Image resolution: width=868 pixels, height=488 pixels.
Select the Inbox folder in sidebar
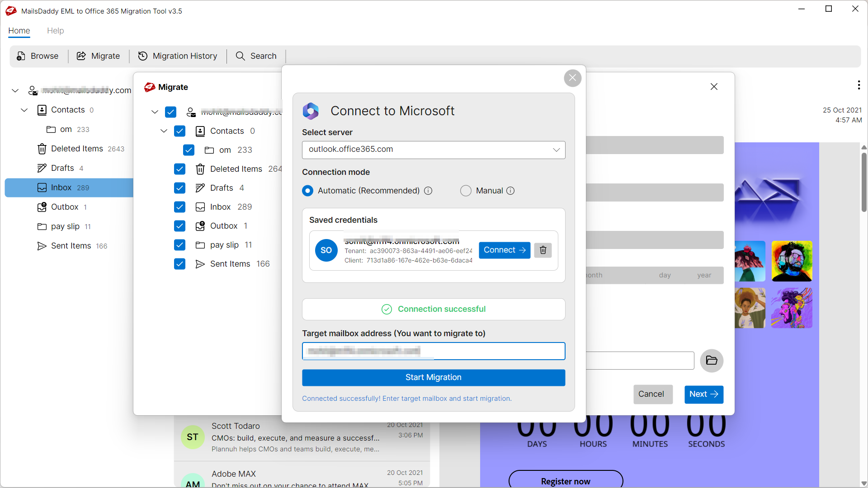(69, 188)
